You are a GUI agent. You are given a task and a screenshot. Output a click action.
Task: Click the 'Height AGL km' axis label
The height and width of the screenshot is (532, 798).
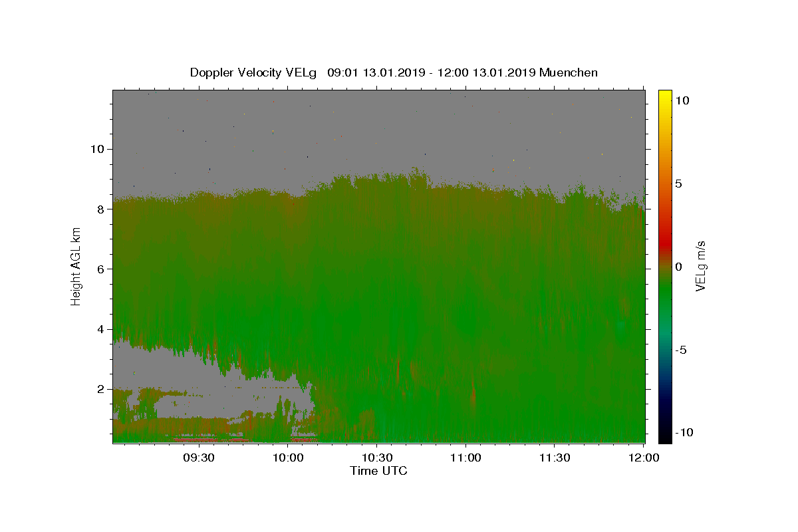[x=76, y=267]
